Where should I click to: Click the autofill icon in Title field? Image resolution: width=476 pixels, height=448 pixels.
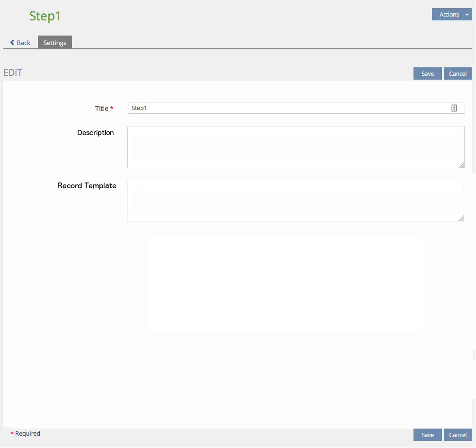tap(454, 108)
